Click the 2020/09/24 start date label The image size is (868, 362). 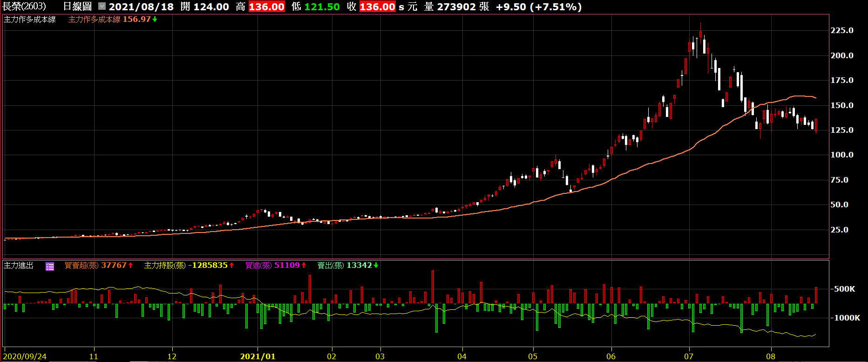point(25,357)
